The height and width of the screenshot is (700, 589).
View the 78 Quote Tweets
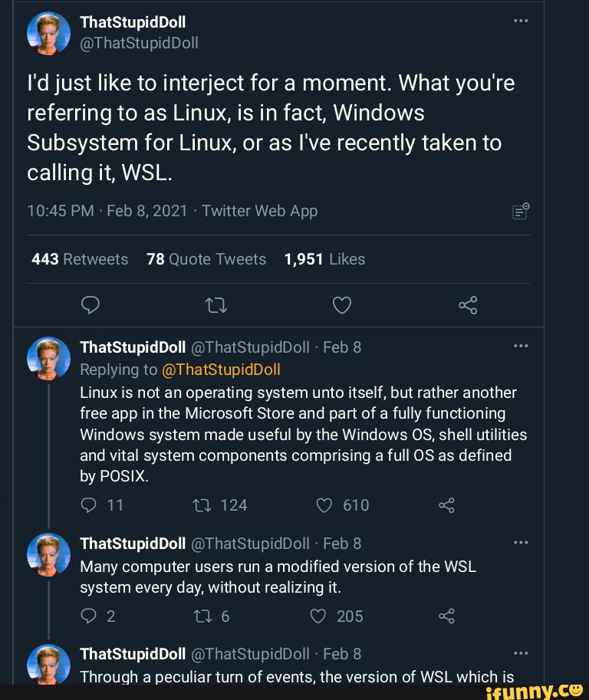206,259
